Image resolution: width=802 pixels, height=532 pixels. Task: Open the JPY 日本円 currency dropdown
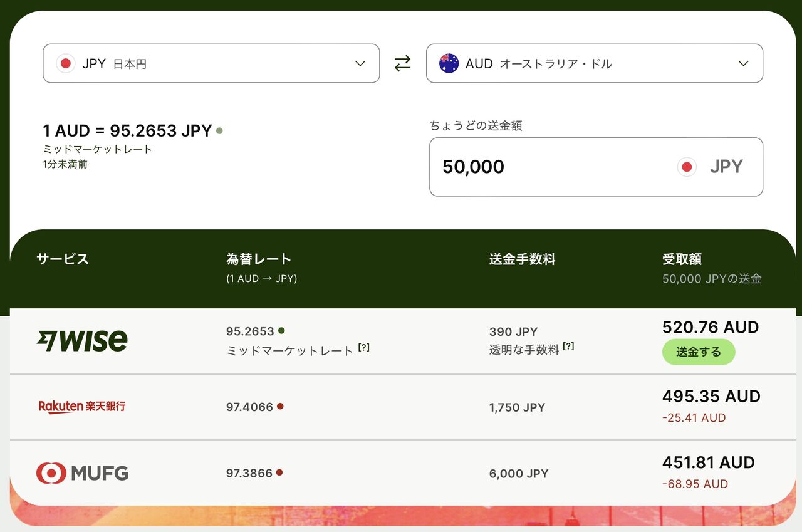[x=211, y=63]
